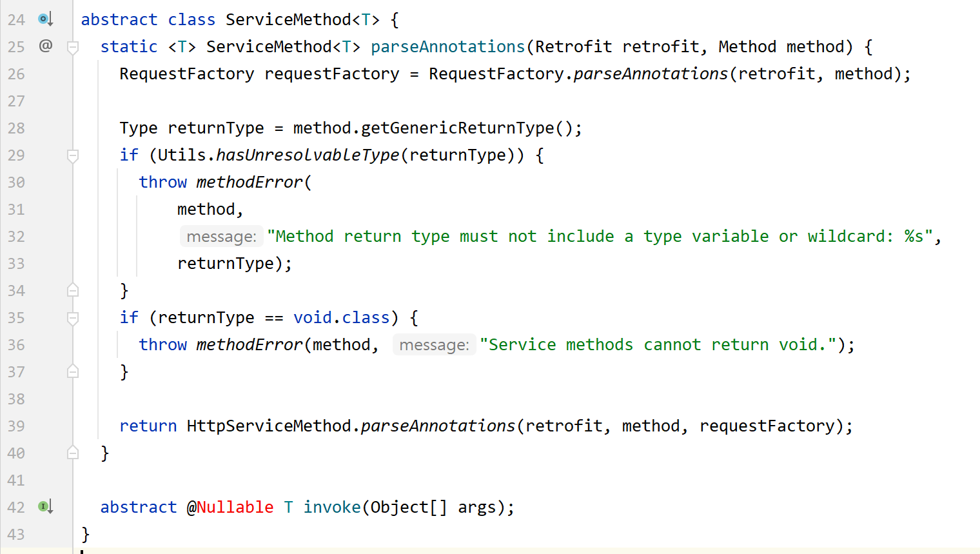Click requestFactory argument on line 39
The height and width of the screenshot is (554, 980).
pos(767,426)
